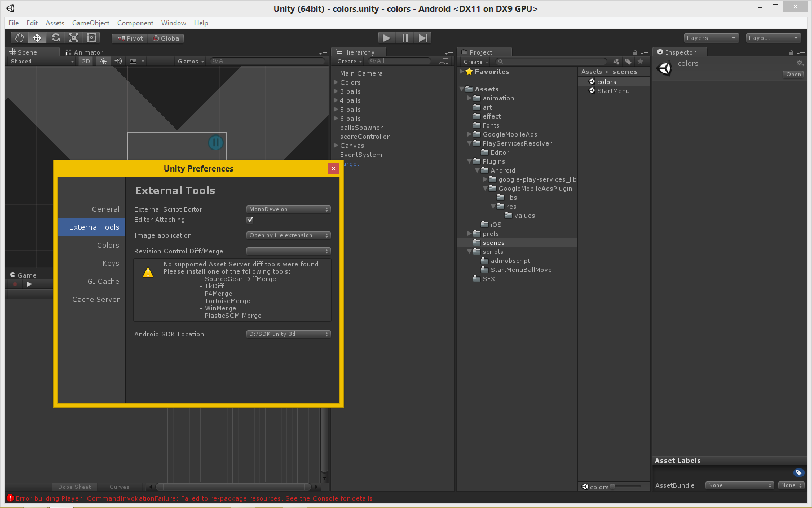Click the blue asset label tag icon

(798, 473)
